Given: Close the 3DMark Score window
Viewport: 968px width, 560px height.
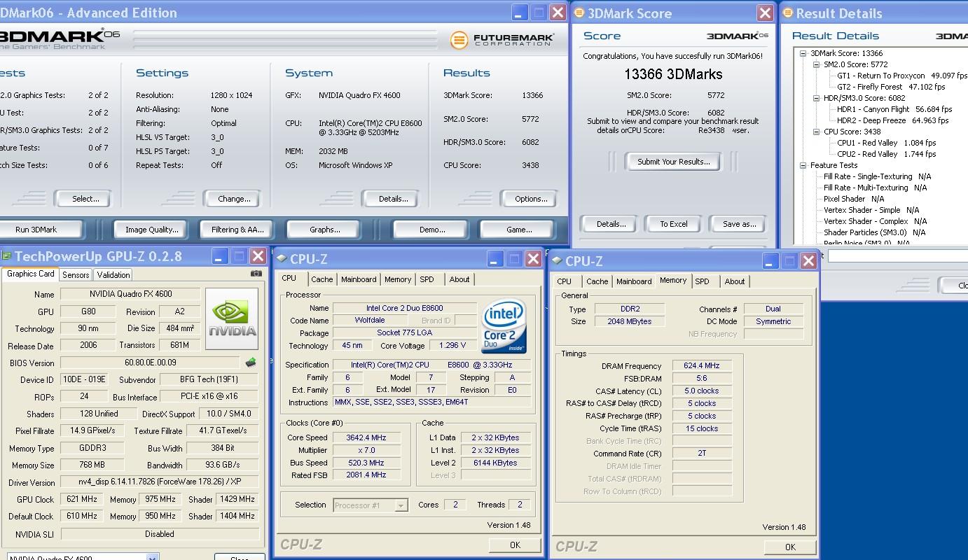Looking at the screenshot, I should point(765,13).
